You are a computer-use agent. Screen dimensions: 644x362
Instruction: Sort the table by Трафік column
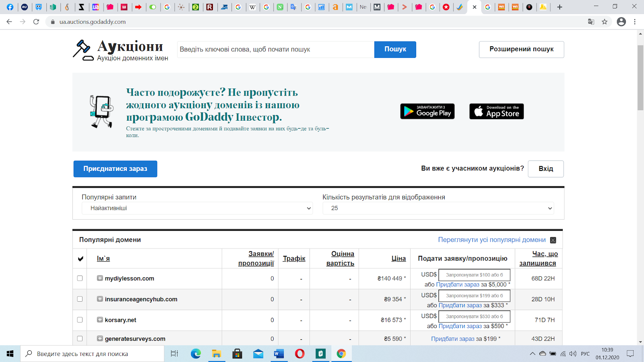(294, 259)
